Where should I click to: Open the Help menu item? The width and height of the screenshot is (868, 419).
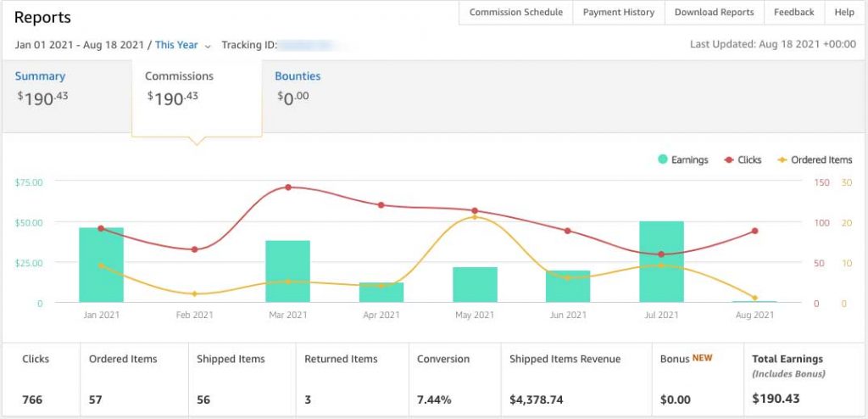(844, 13)
